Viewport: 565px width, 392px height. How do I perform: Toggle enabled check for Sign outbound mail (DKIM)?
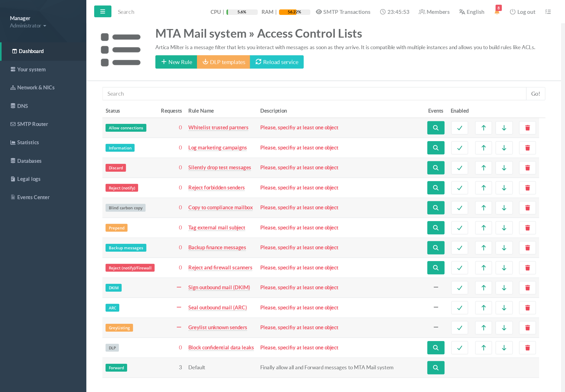460,288
